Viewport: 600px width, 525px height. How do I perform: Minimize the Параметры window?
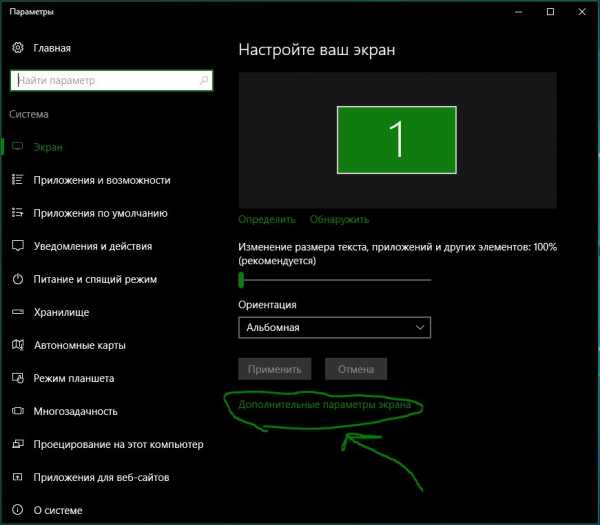coord(519,12)
